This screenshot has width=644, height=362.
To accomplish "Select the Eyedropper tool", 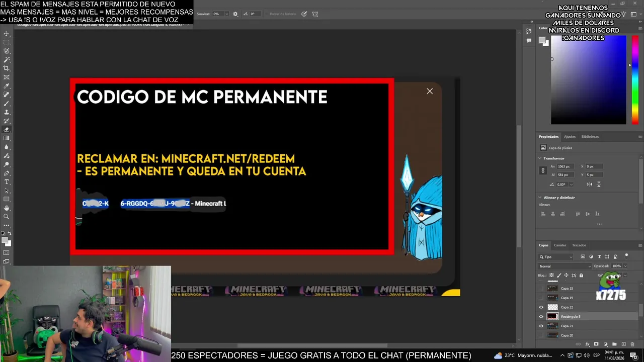I will [x=7, y=86].
